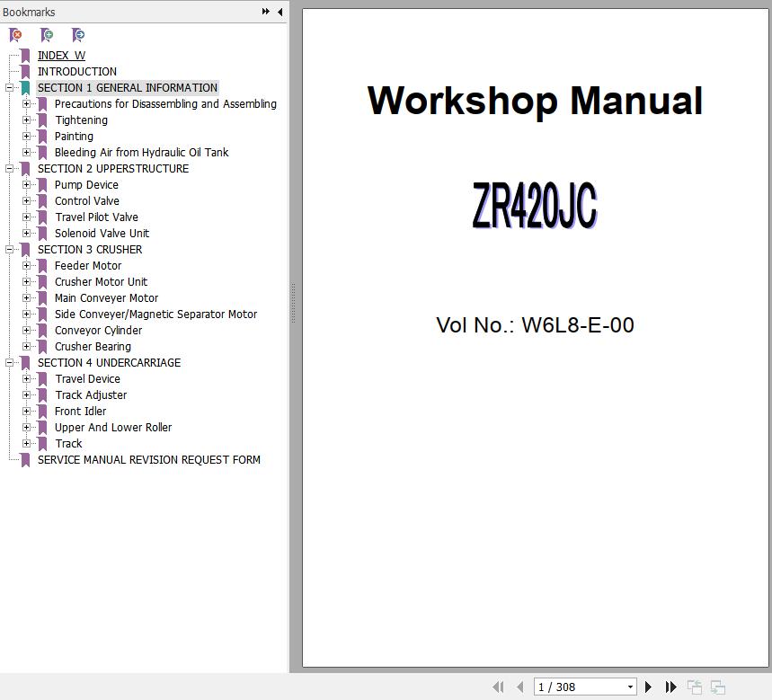
Task: Open SECTION 2 UPPERSTRUCTURE bookmark
Action: (113, 169)
